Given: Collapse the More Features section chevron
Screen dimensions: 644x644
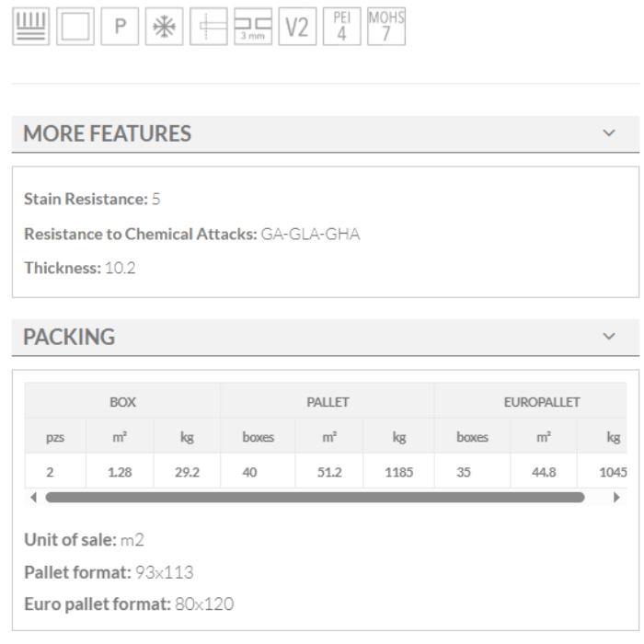Looking at the screenshot, I should click(609, 133).
